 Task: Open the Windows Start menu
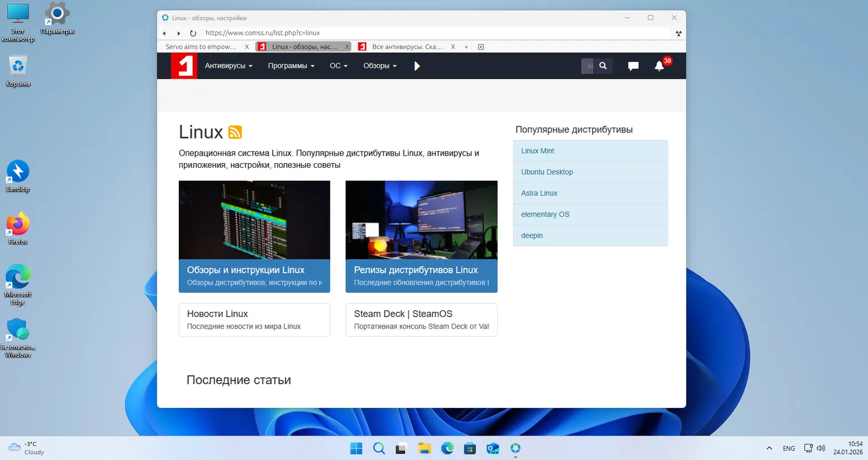click(356, 448)
